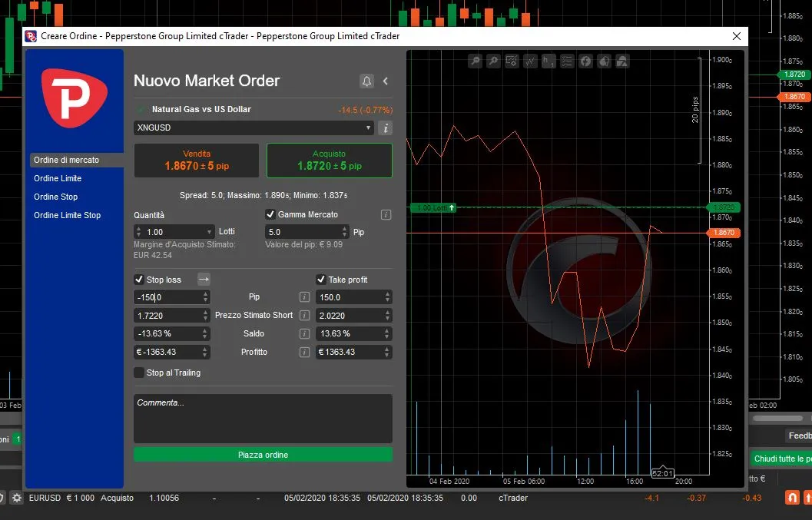The image size is (812, 520).
Task: Click the Gamma Mercato pip stepper
Action: click(345, 231)
